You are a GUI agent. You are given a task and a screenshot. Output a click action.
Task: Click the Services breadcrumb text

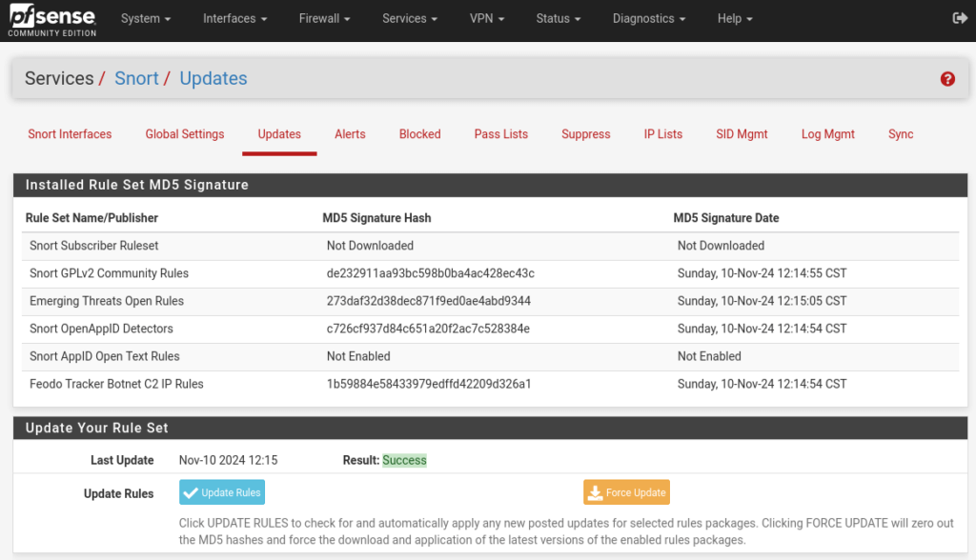[x=59, y=78]
